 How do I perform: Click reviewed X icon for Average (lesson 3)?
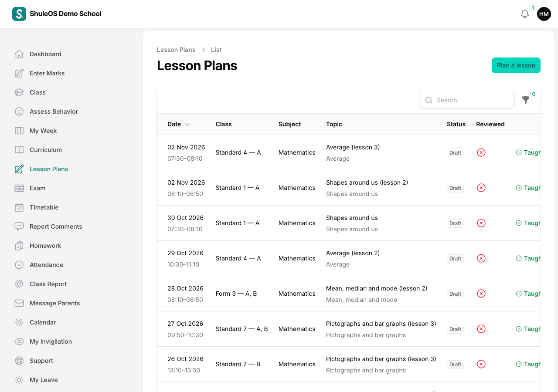481,152
